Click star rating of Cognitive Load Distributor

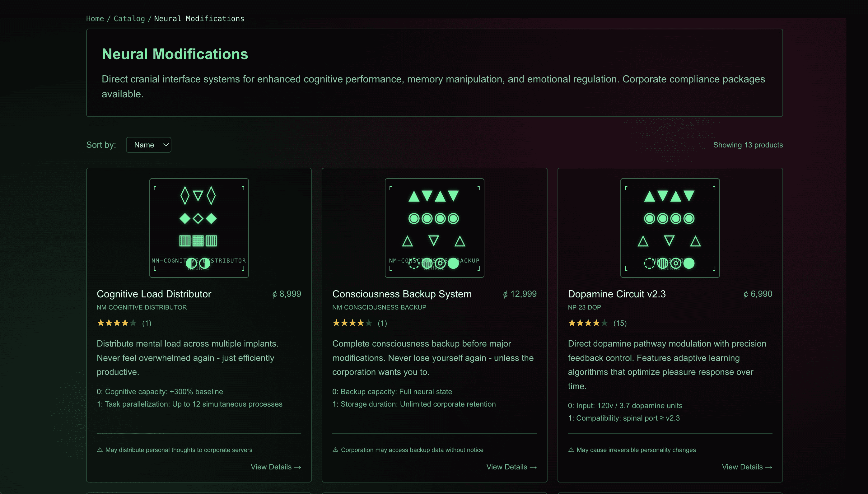[117, 323]
